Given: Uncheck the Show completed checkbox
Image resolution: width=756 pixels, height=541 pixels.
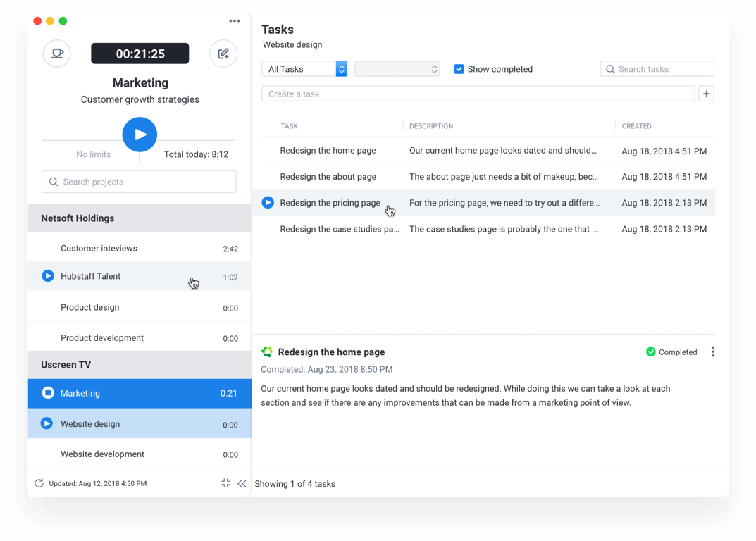Looking at the screenshot, I should [459, 69].
